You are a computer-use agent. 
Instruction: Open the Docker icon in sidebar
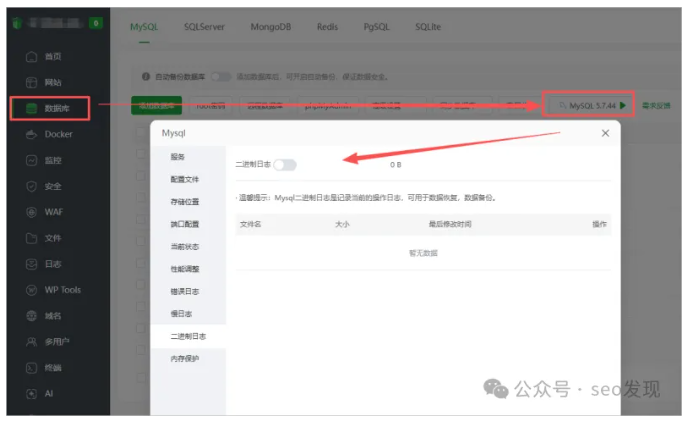pyautogui.click(x=32, y=134)
